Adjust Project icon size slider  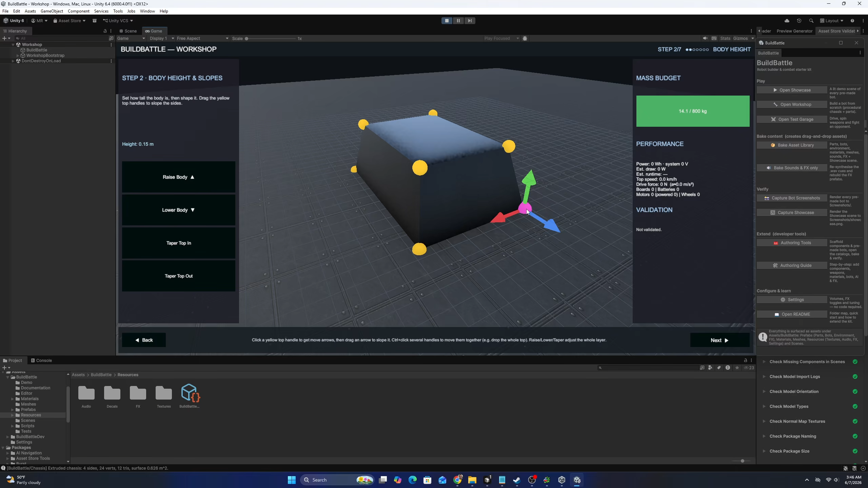[x=742, y=461]
